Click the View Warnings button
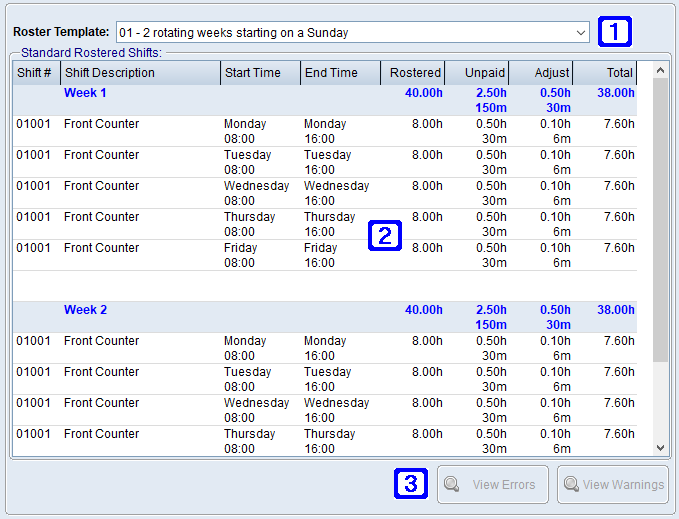Image resolution: width=679 pixels, height=519 pixels. 612,485
